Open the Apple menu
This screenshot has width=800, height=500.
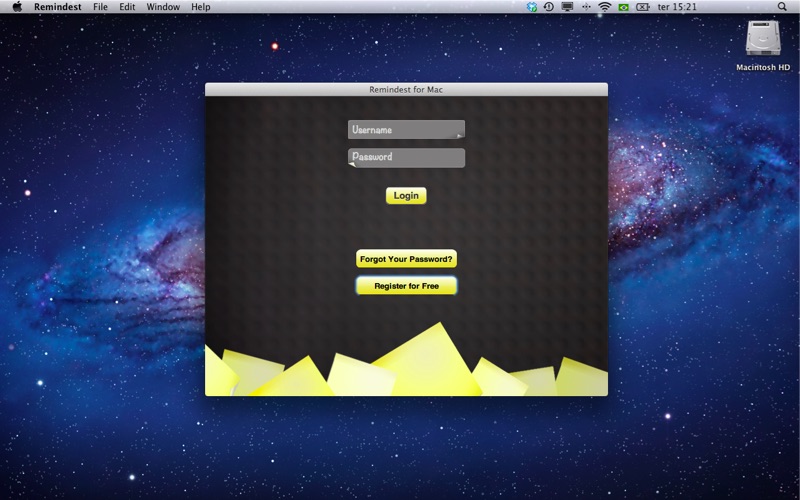(17, 7)
